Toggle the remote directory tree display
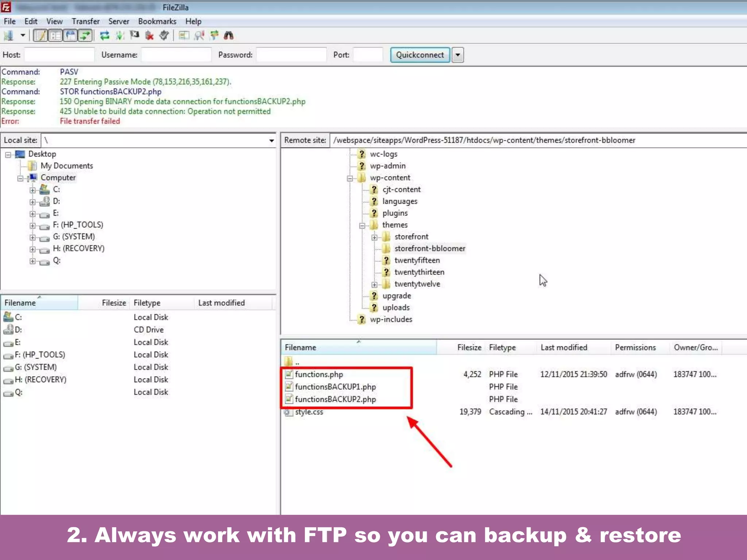 click(x=70, y=35)
